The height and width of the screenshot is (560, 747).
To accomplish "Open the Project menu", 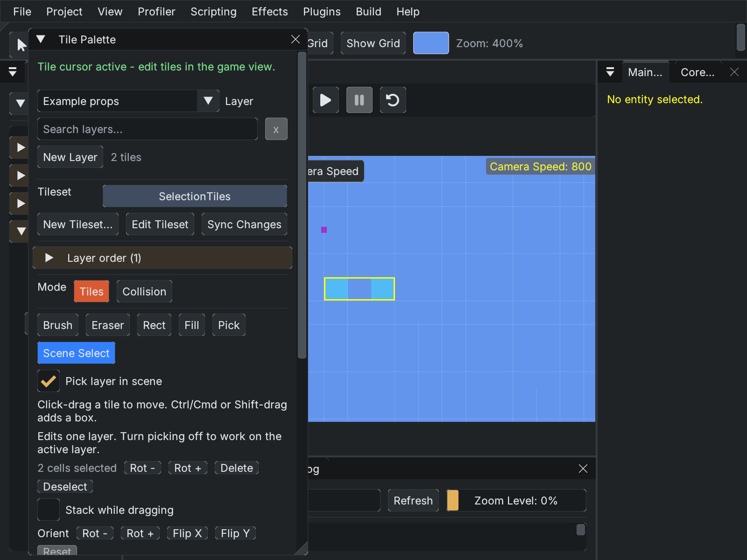I will pyautogui.click(x=64, y=12).
